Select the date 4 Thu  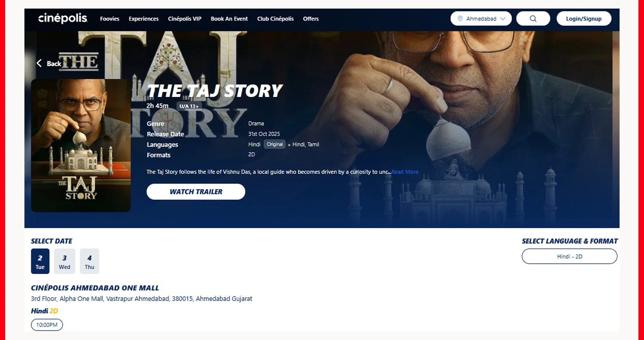click(x=89, y=261)
